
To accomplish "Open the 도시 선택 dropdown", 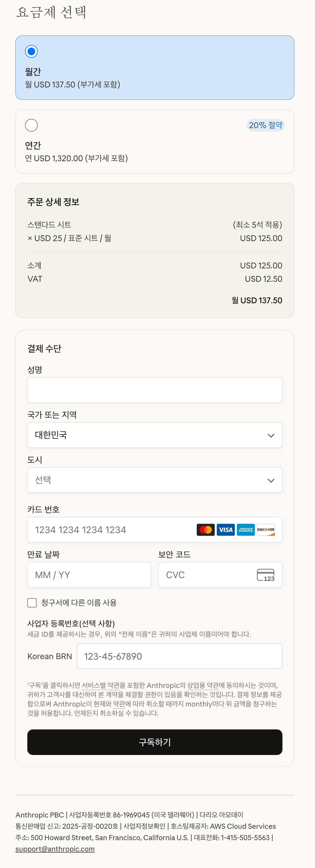I will point(155,480).
